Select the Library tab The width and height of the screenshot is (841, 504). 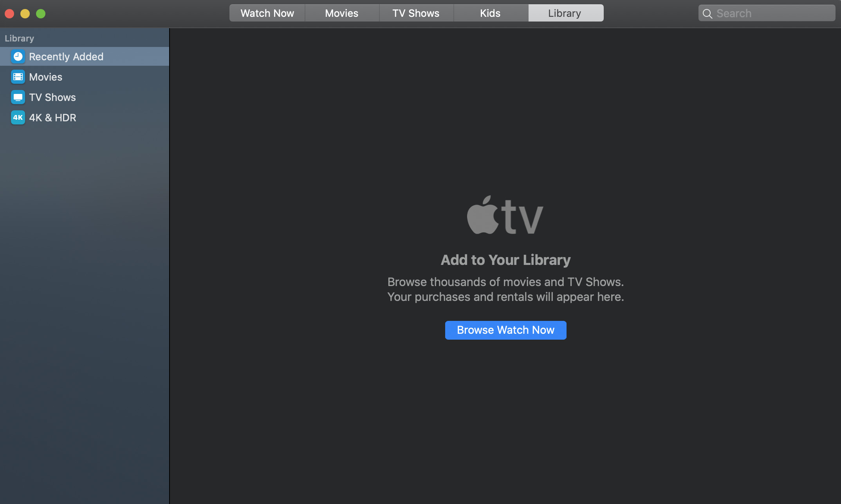click(x=566, y=13)
